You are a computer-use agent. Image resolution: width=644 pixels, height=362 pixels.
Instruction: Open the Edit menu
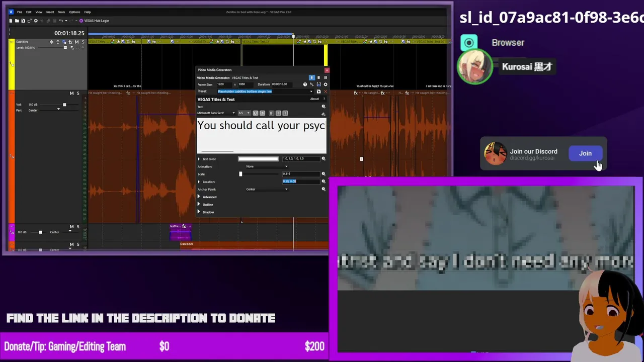[29, 12]
